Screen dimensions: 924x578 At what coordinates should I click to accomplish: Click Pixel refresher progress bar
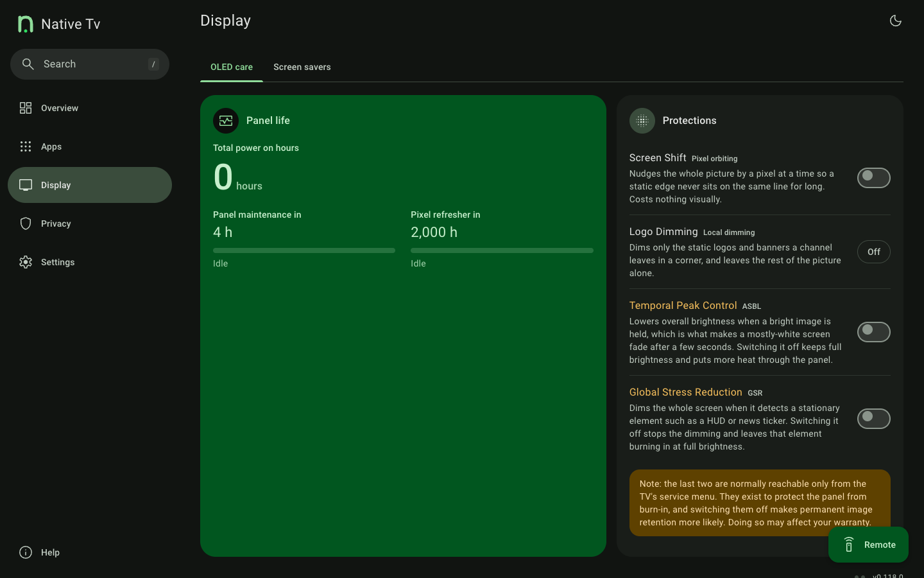click(502, 250)
